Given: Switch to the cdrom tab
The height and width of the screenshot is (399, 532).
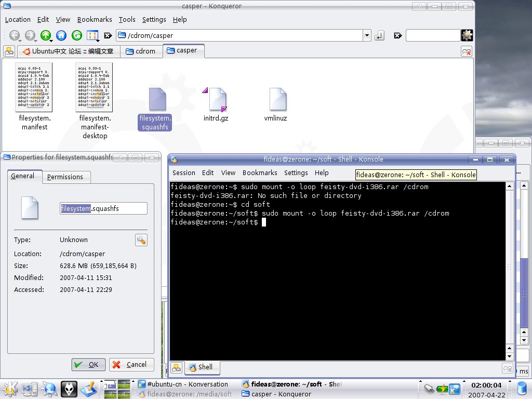Looking at the screenshot, I should coord(141,51).
